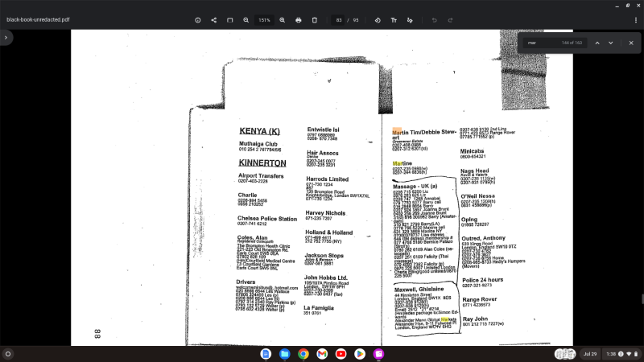644x362 pixels.
Task: Go to previous search result
Action: [597, 43]
